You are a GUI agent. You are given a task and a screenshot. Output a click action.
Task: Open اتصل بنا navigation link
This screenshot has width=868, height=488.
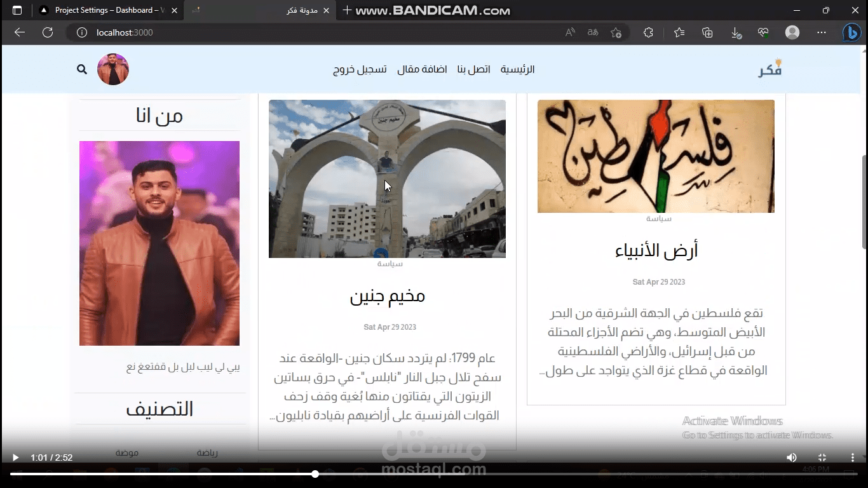pos(474,69)
